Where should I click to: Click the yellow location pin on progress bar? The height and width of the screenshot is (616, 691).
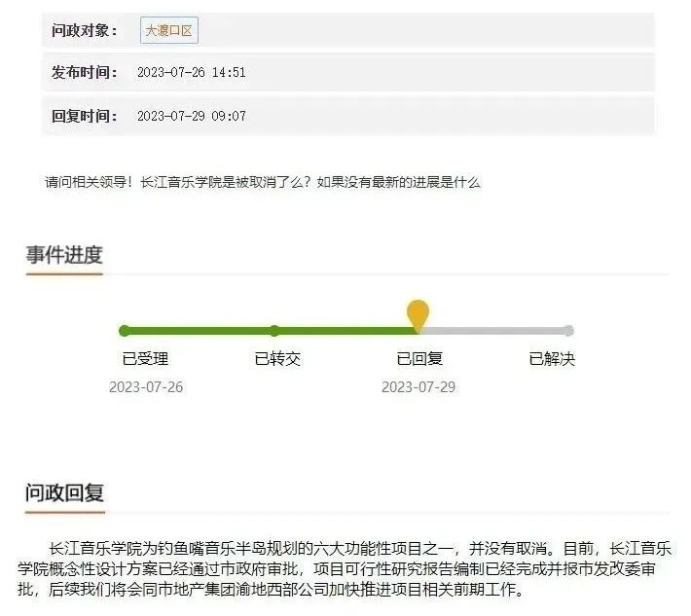coord(418,315)
